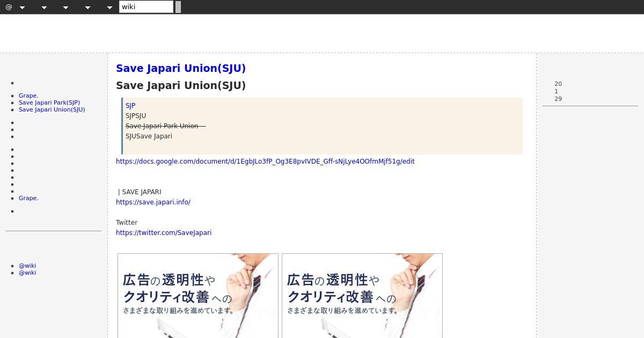Open the Save Japari Park(SJP) sidebar link
This screenshot has width=644, height=338.
click(49, 102)
